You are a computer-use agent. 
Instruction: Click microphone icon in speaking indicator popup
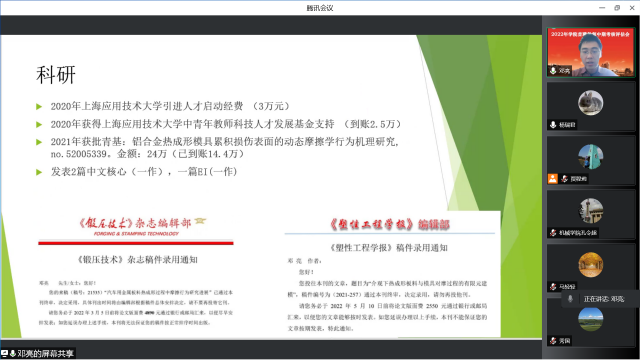point(570,299)
